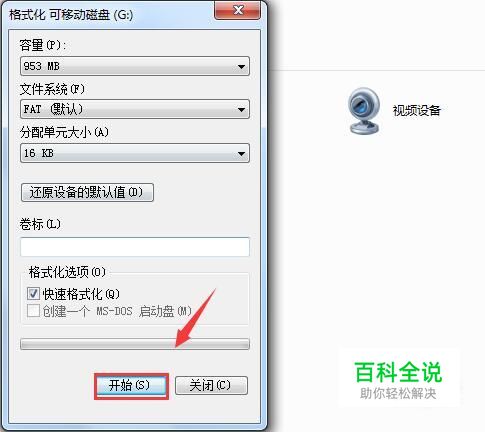Click the arrow of the file system combo
The height and width of the screenshot is (432, 485).
[x=241, y=109]
